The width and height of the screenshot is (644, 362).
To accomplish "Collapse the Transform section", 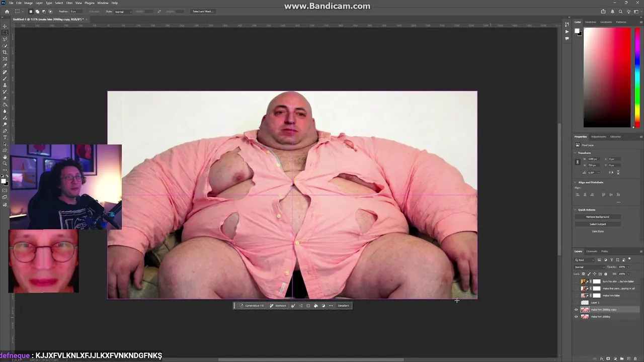I will (576, 153).
